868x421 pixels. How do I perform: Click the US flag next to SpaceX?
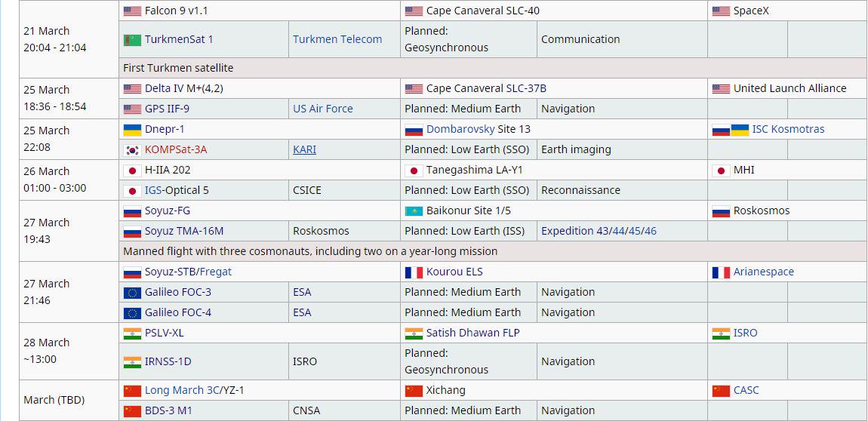point(721,11)
